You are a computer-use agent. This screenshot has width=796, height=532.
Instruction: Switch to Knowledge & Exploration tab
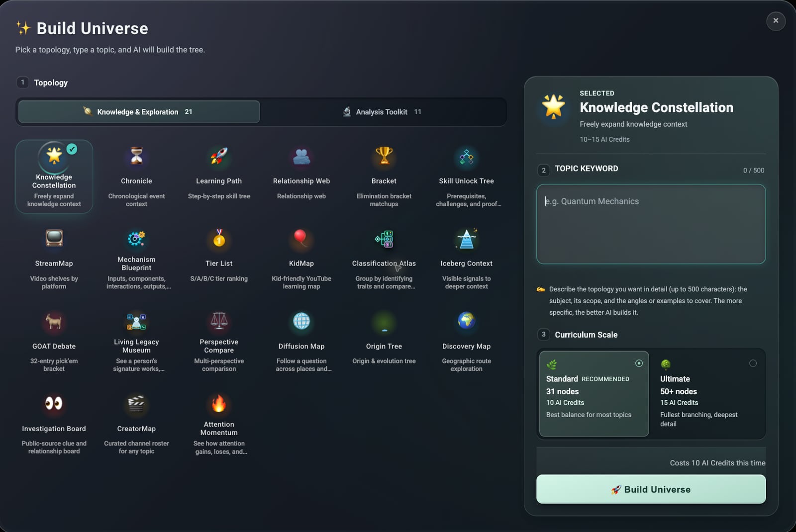click(139, 112)
